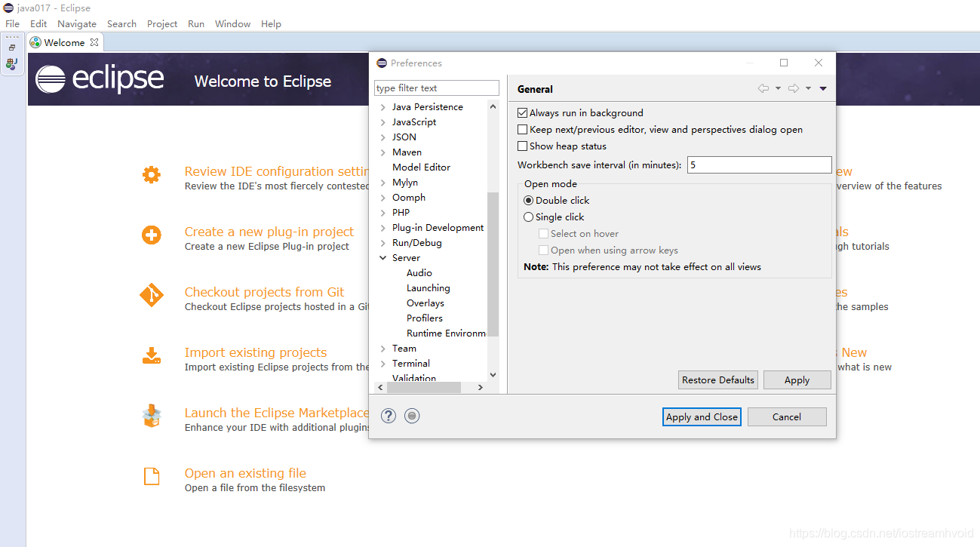Click the type filter text field

coord(437,88)
